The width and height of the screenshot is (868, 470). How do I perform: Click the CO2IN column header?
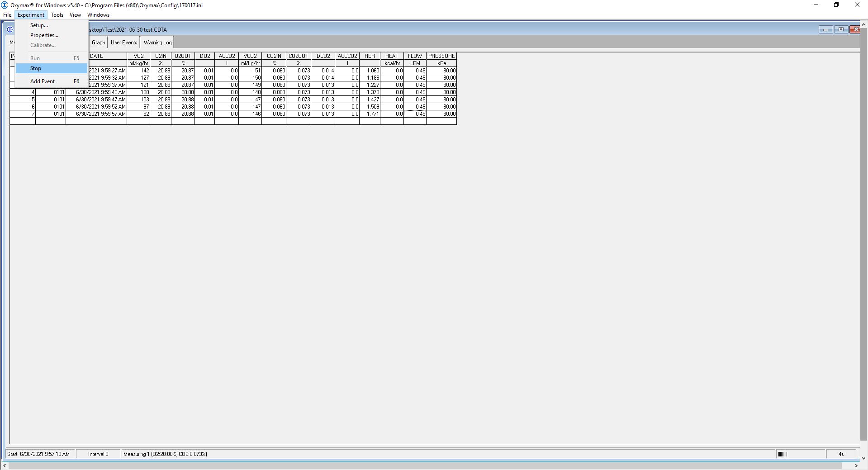[x=274, y=56]
